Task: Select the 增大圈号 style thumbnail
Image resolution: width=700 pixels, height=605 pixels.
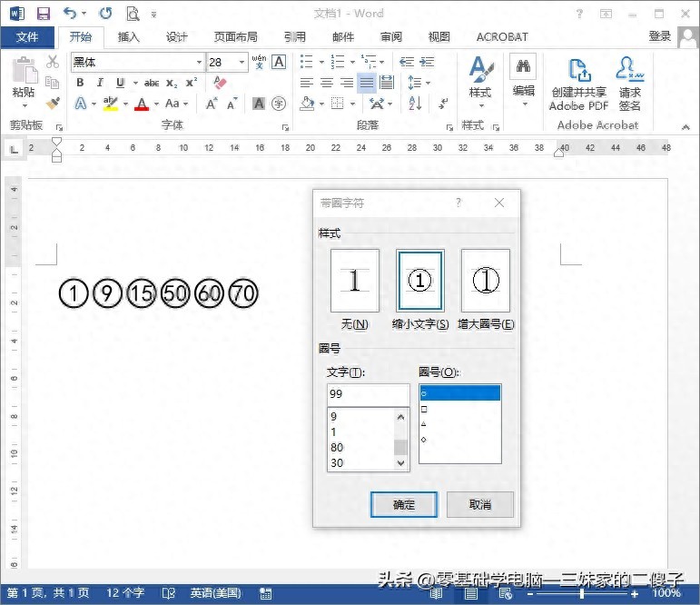Action: point(486,282)
